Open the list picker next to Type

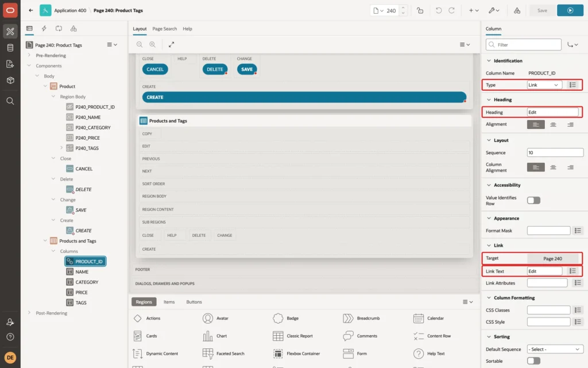572,85
